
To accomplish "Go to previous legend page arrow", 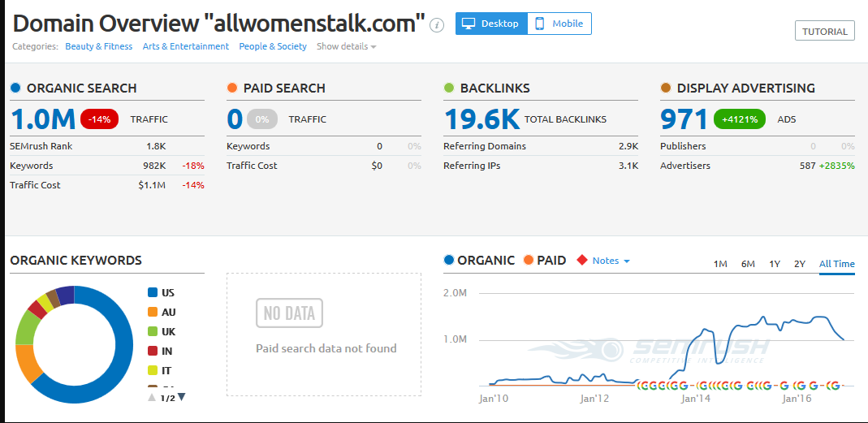I will [152, 397].
